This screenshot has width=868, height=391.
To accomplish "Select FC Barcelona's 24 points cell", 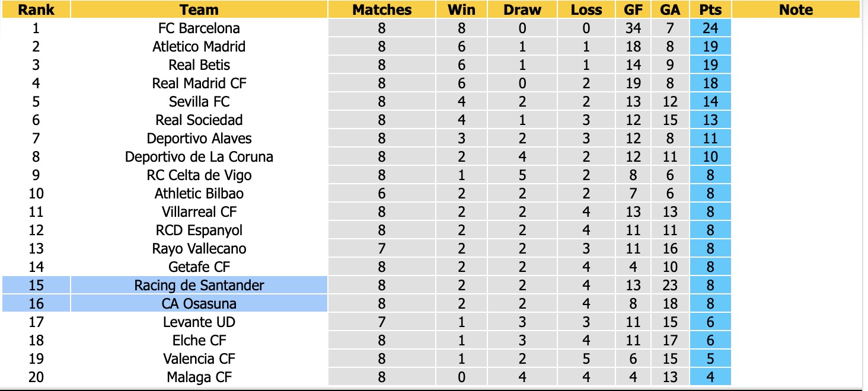I will 710,28.
